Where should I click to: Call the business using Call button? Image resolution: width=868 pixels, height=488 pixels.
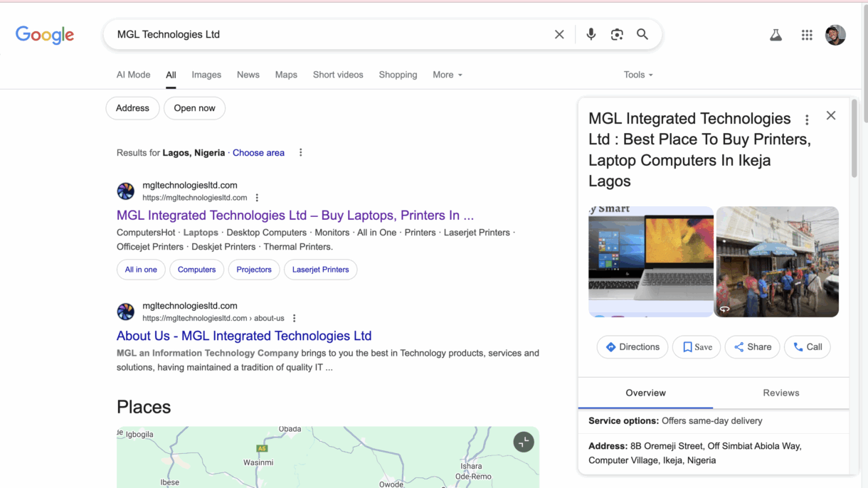[808, 347]
